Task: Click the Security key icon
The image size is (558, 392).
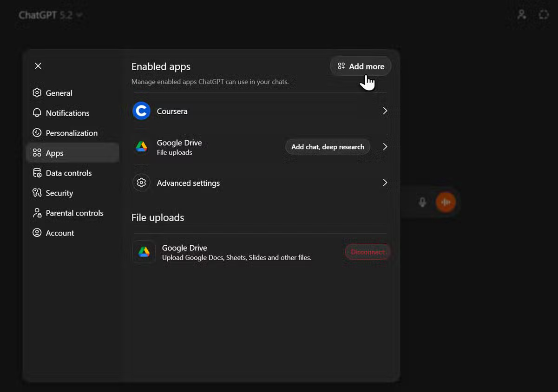Action: click(37, 193)
